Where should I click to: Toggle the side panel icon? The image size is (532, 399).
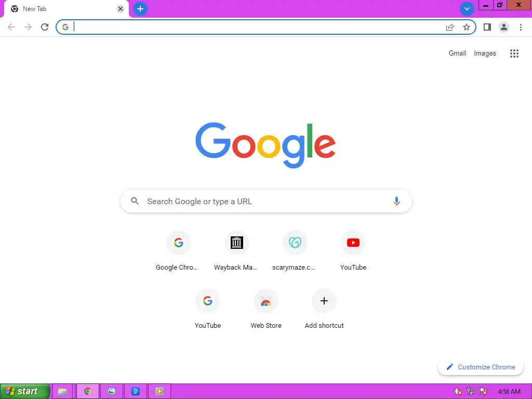coord(487,27)
